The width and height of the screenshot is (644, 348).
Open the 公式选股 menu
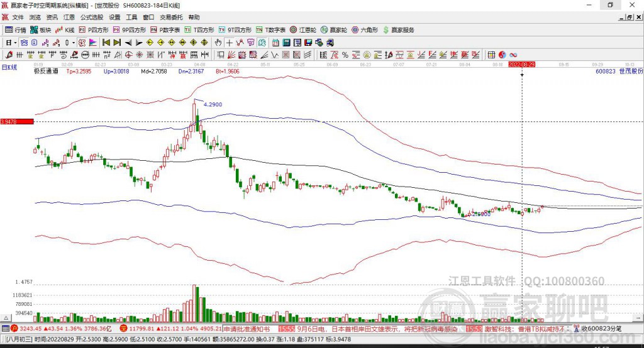coord(92,17)
